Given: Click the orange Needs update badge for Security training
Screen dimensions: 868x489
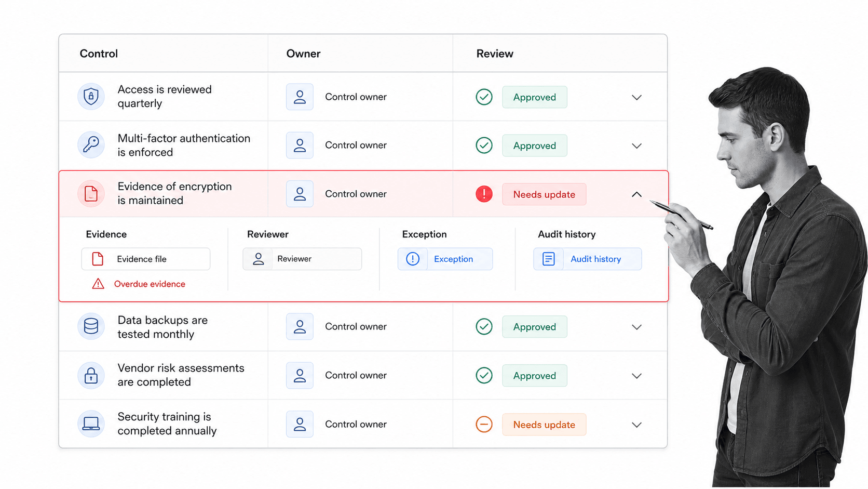Looking at the screenshot, I should 544,425.
